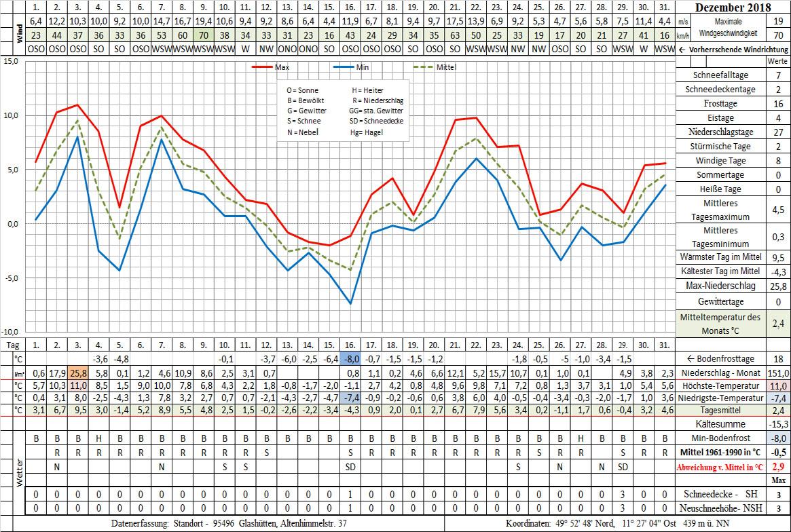The width and height of the screenshot is (791, 532).
Task: Click the red Max legend line
Action: click(262, 67)
